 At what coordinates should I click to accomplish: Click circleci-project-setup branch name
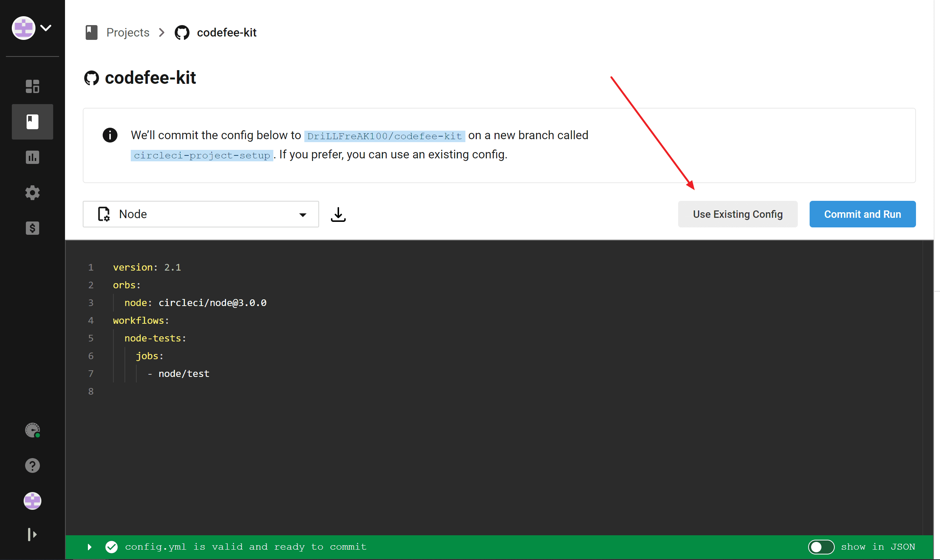tap(202, 155)
